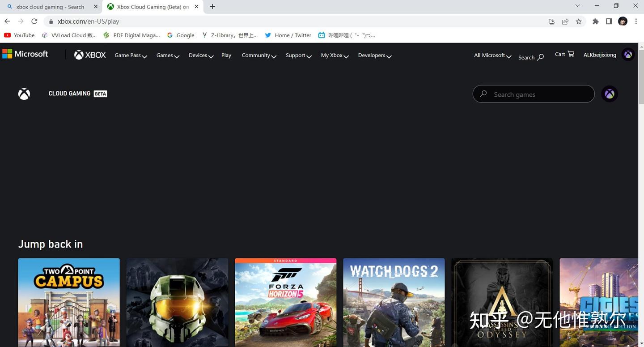Expand the All Microsoft menu
Viewport: 644px width, 347px height.
click(492, 56)
